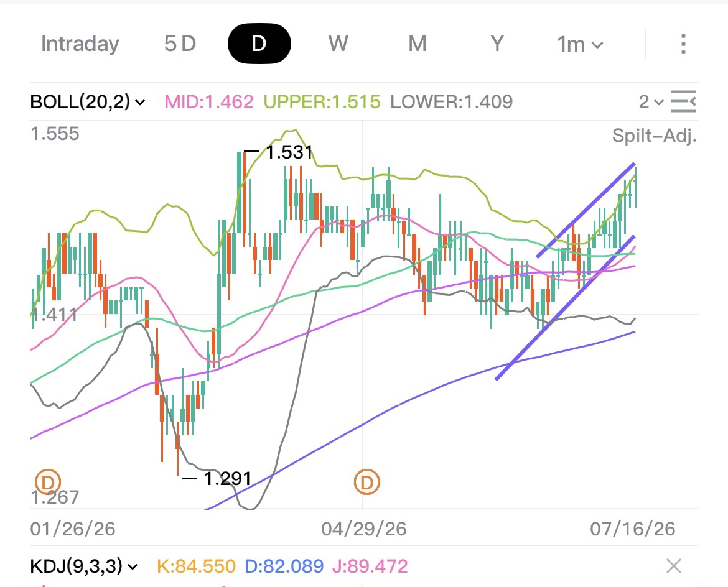Click the 1.291 low price label
The width and height of the screenshot is (728, 587).
pyautogui.click(x=228, y=478)
